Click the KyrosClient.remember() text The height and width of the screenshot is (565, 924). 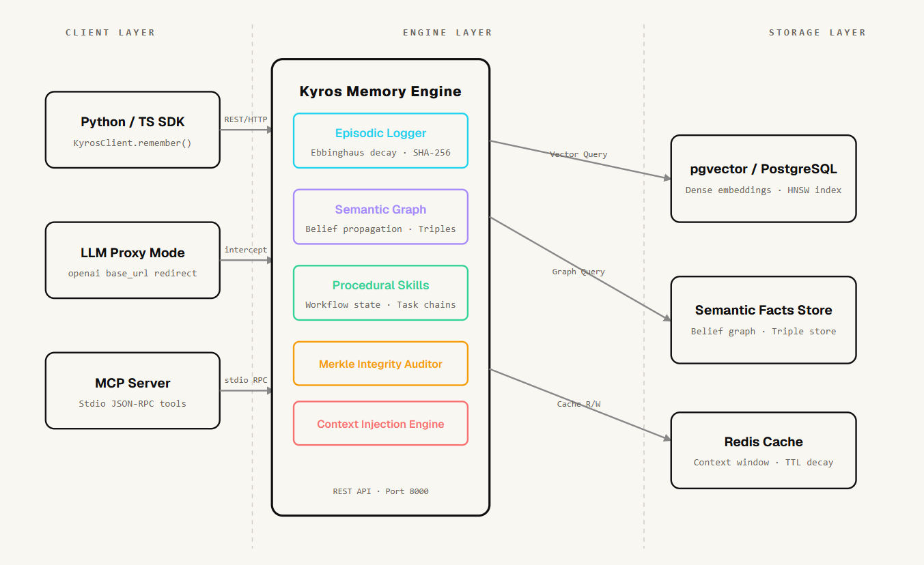(x=132, y=143)
